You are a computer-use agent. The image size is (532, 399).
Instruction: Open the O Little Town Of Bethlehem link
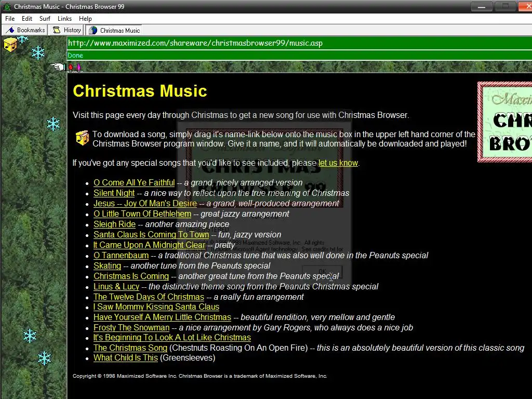(142, 214)
